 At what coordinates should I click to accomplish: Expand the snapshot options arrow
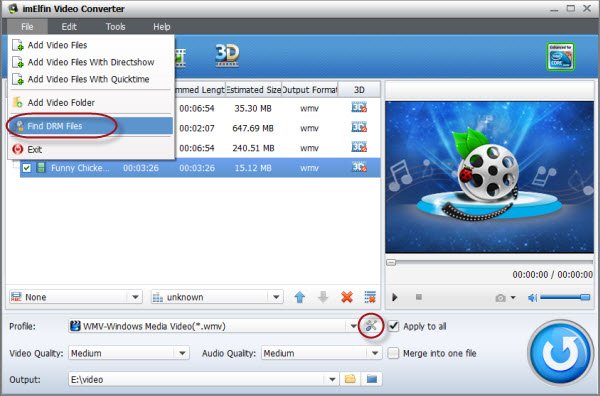click(513, 298)
